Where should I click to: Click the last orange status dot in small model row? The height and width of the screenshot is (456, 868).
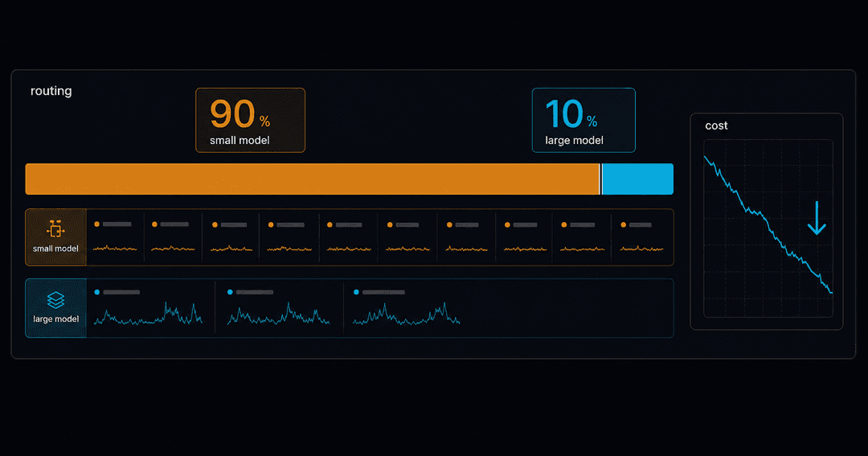[624, 225]
